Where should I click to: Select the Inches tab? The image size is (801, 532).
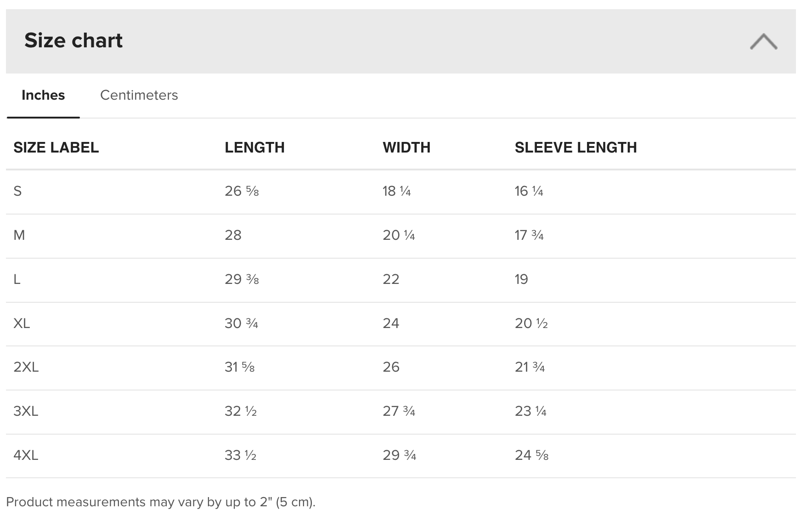tap(43, 95)
